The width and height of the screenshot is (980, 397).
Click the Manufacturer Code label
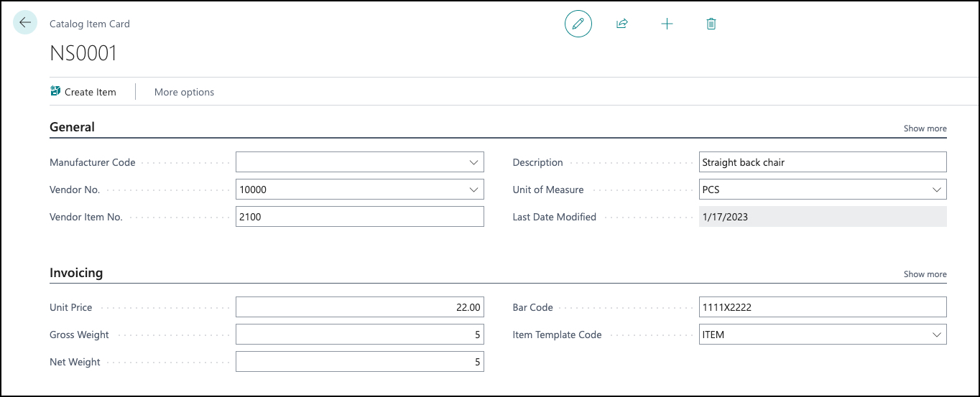tap(93, 162)
